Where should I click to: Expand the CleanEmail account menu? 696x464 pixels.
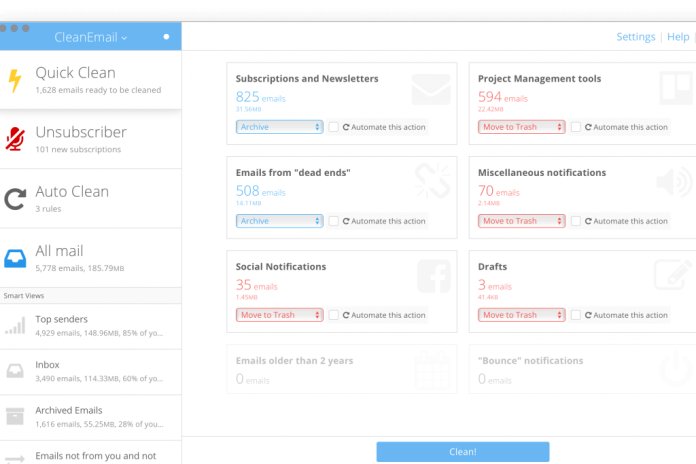pyautogui.click(x=91, y=37)
